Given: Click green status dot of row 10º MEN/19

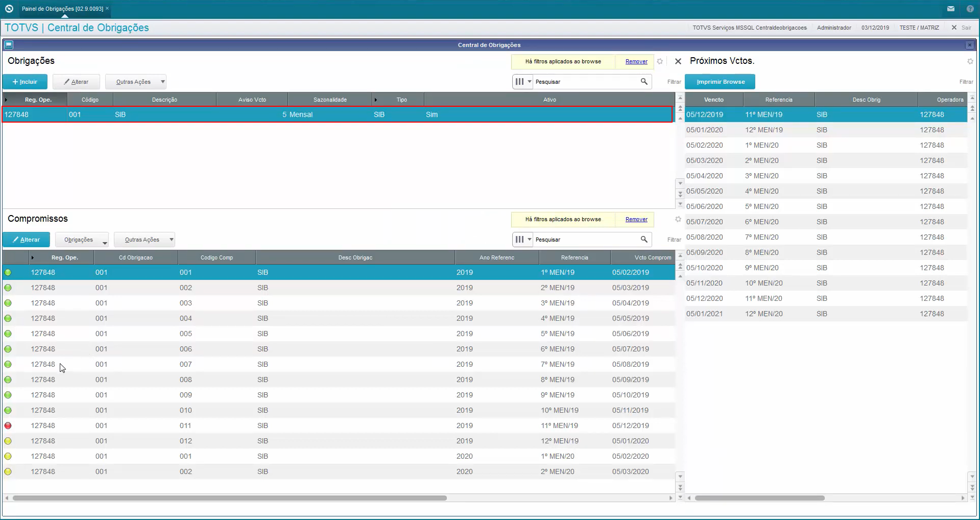Looking at the screenshot, I should (x=8, y=410).
